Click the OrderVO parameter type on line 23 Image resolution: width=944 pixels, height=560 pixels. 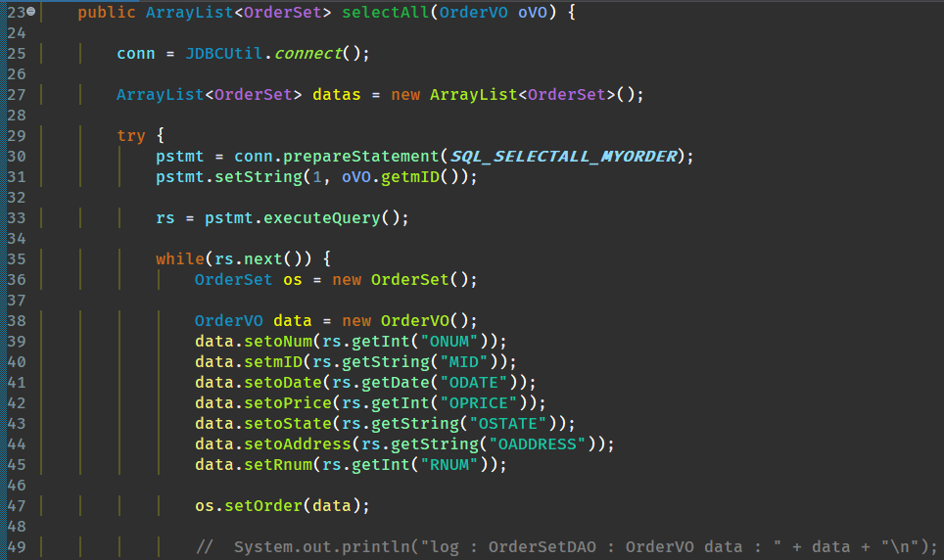pos(473,12)
